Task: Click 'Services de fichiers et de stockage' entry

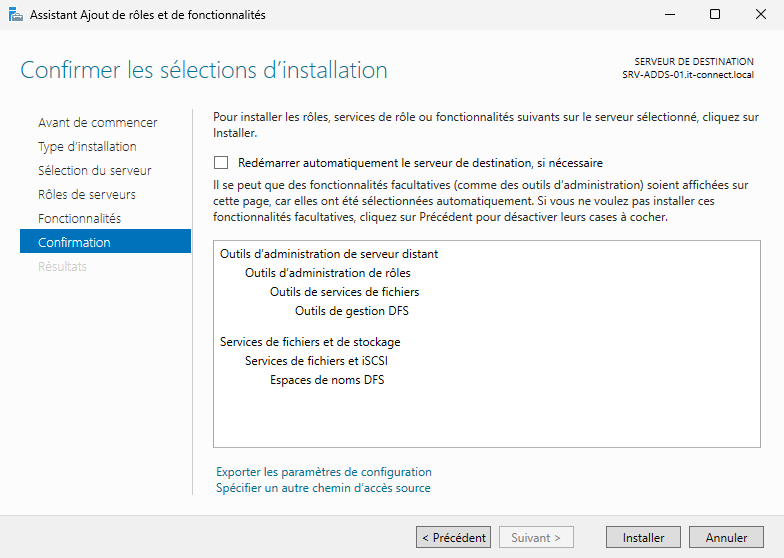Action: 309,342
